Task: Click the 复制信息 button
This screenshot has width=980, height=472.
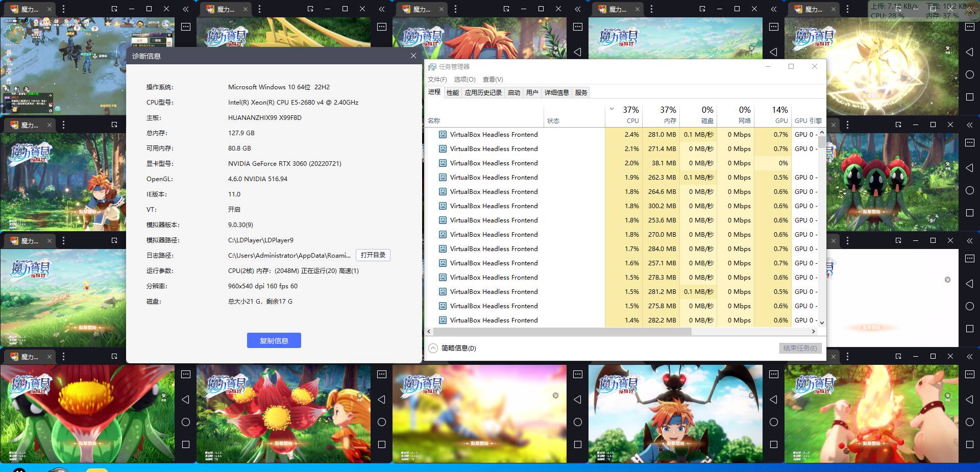Action: tap(274, 340)
